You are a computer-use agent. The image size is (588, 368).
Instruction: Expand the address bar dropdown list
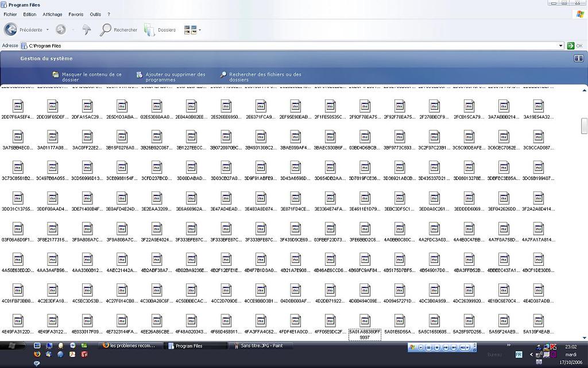(560, 46)
